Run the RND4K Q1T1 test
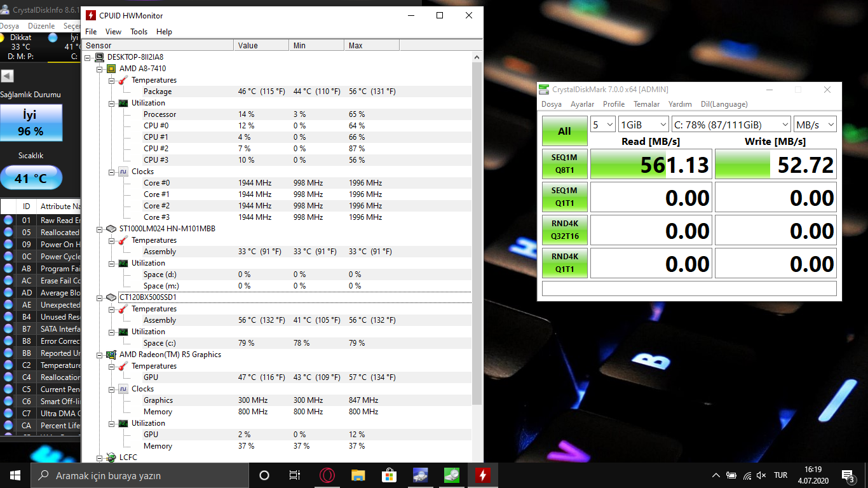The width and height of the screenshot is (868, 488). (564, 263)
